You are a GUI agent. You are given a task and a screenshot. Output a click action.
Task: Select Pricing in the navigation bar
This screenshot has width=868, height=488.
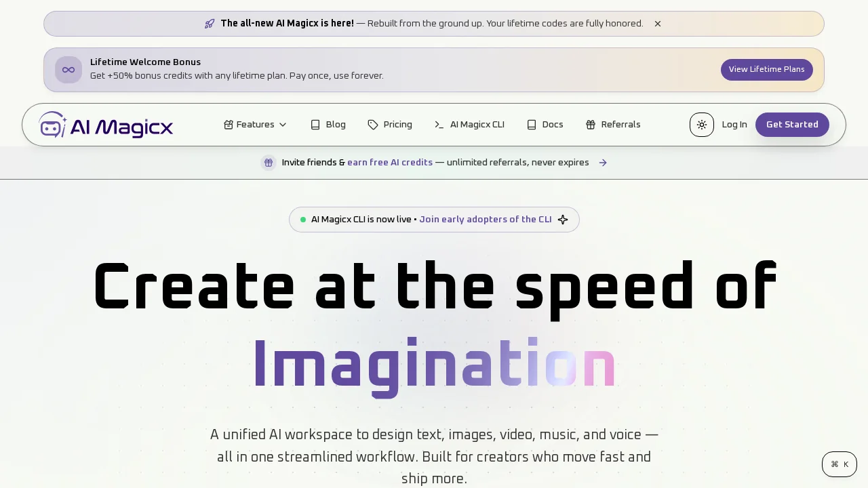(397, 125)
